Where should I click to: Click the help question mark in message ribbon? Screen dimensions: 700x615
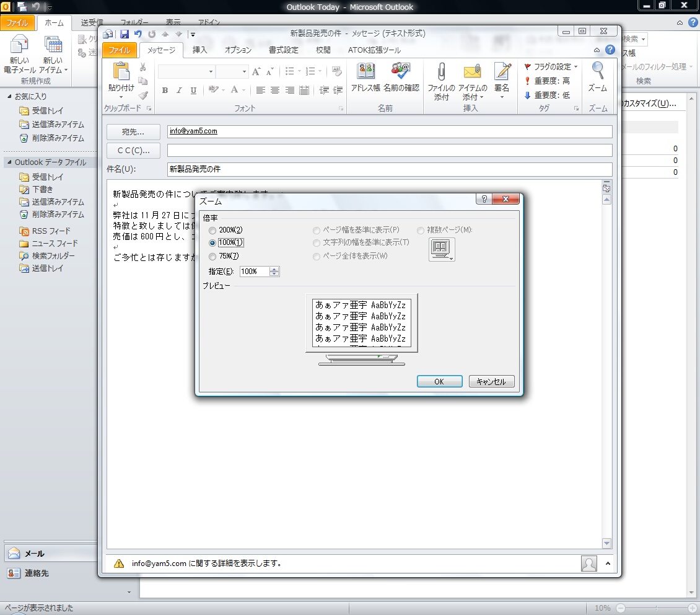610,50
